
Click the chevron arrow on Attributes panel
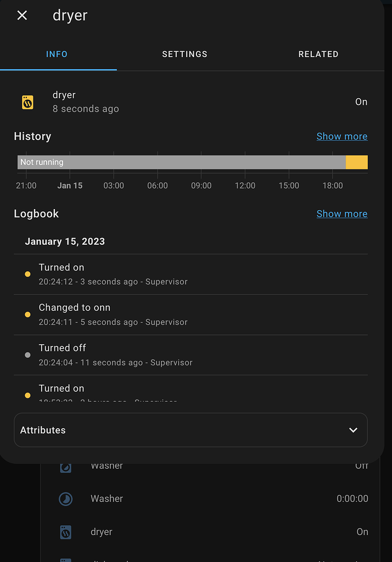353,430
